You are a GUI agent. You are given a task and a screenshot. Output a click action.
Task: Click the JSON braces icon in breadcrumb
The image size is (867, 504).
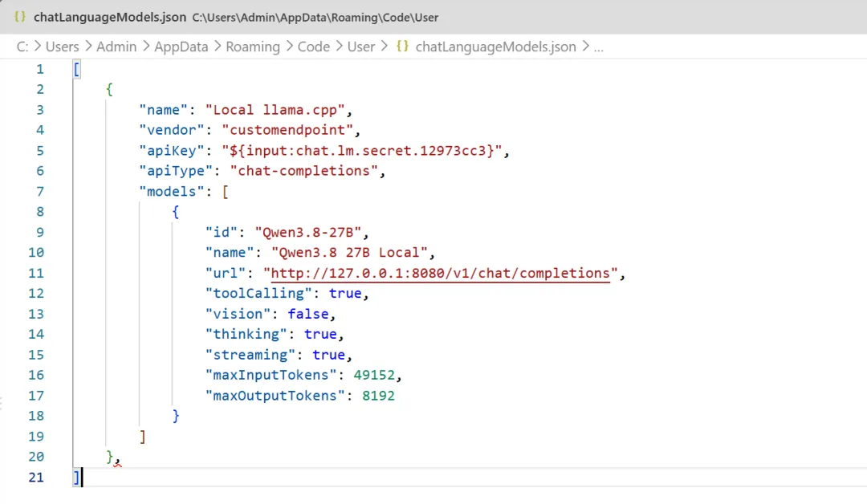pos(402,47)
